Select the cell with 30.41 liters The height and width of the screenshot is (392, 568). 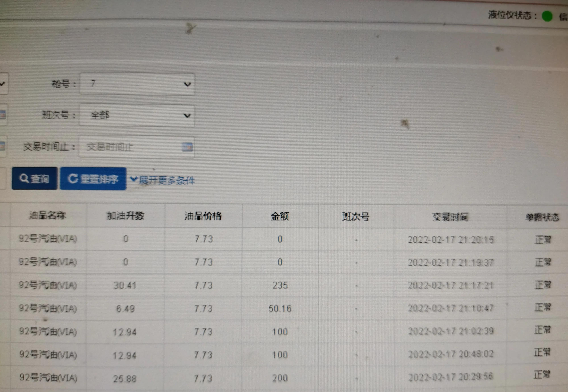click(125, 285)
